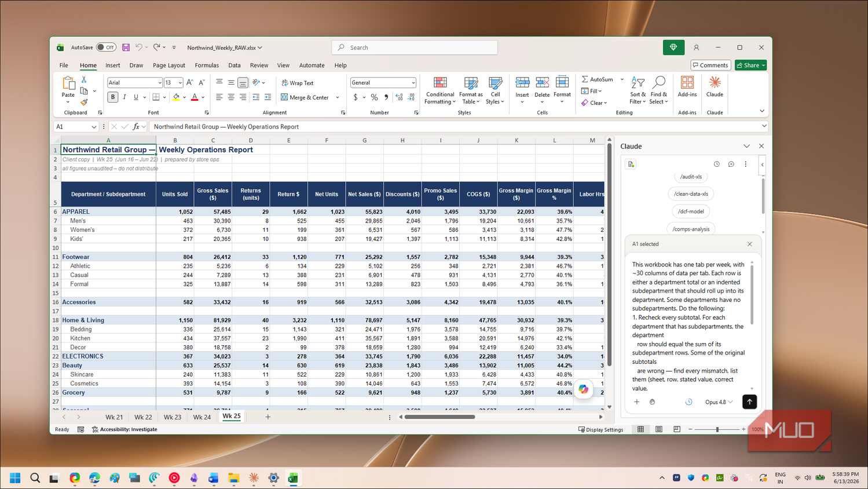Open chat history clock icon in Claude pane
The width and height of the screenshot is (868, 489).
tap(717, 164)
